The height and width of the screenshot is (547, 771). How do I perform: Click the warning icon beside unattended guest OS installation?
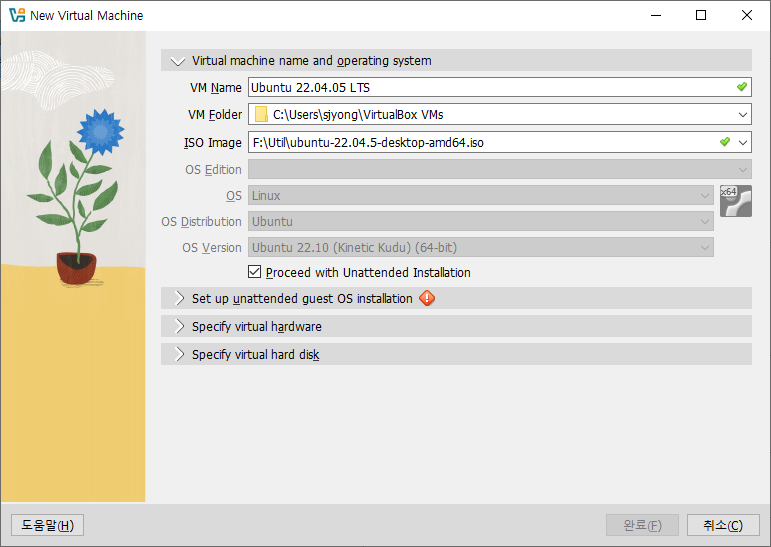coord(427,298)
